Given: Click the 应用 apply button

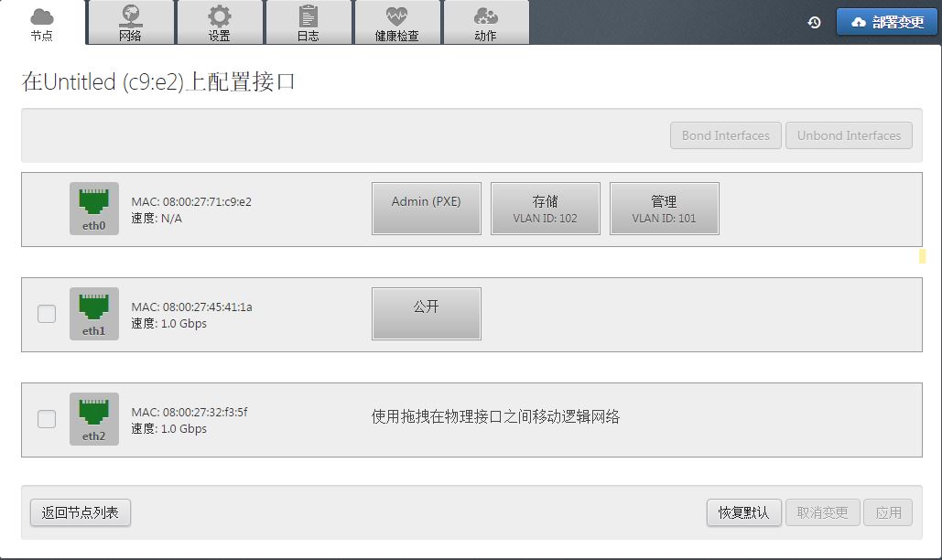Looking at the screenshot, I should tap(888, 512).
